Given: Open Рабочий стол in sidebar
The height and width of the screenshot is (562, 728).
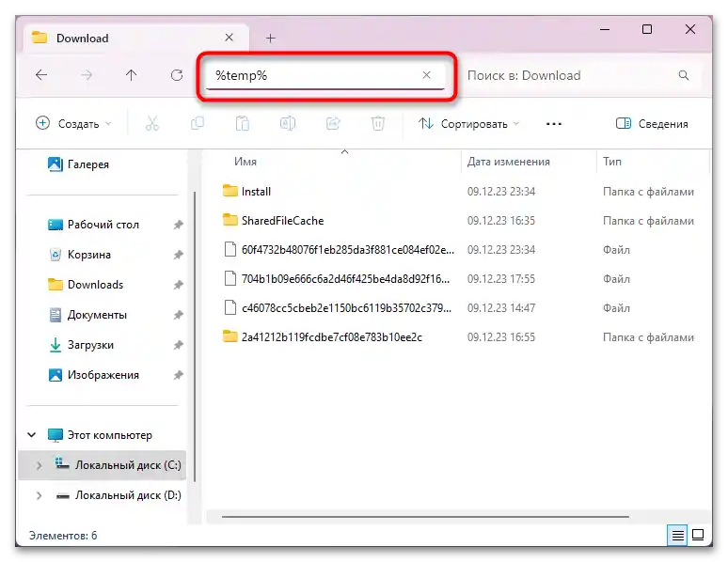Looking at the screenshot, I should [93, 225].
